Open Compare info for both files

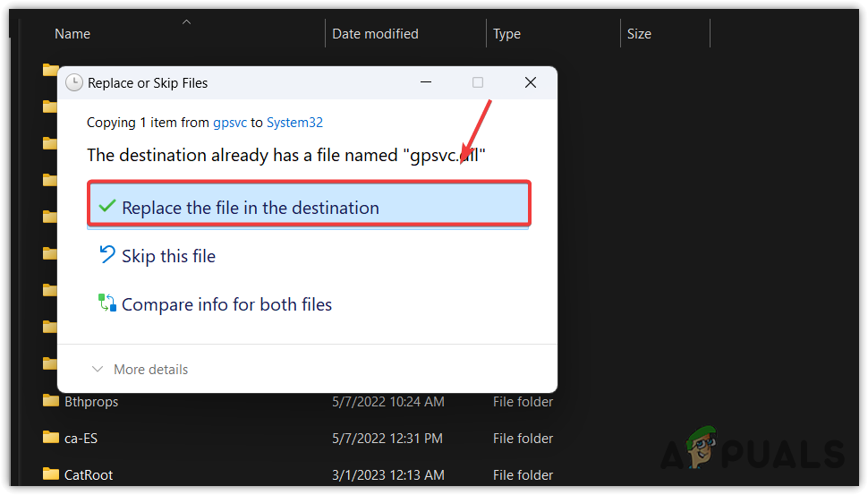226,304
